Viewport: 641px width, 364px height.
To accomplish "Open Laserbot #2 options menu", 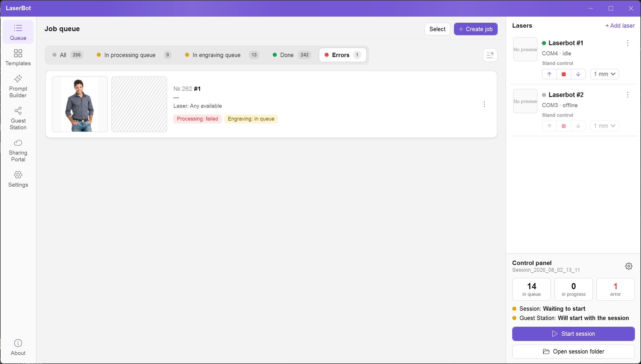I will coord(628,95).
